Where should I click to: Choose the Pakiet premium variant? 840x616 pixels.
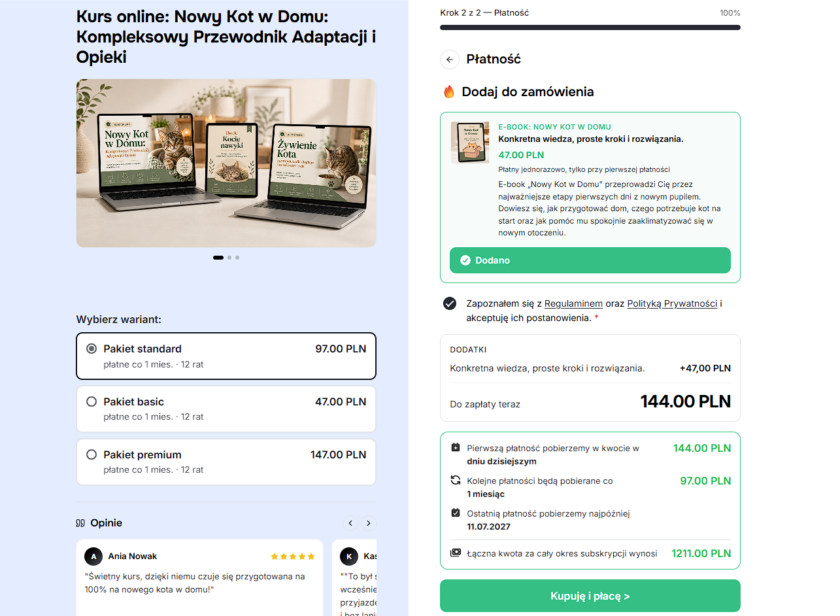(226, 462)
